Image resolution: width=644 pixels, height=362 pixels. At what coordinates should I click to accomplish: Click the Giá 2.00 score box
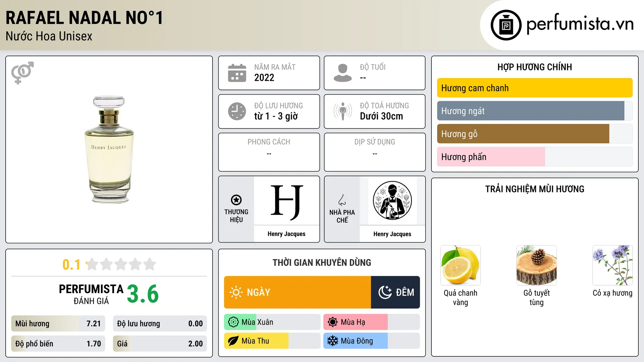(x=160, y=344)
